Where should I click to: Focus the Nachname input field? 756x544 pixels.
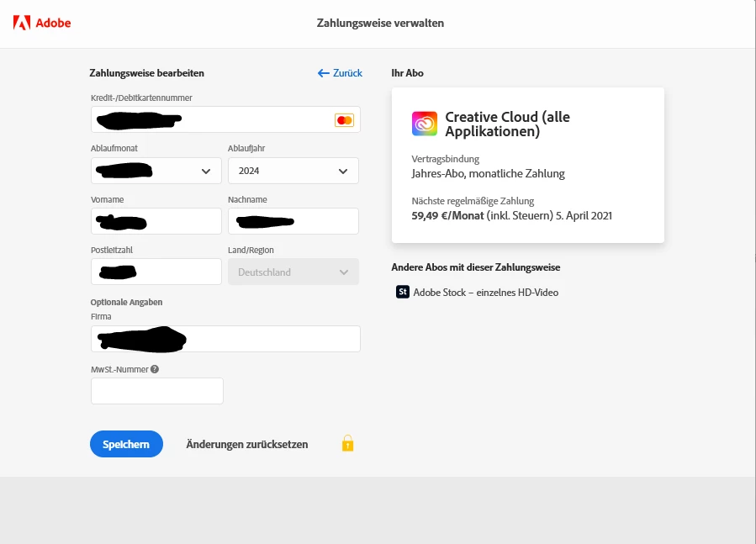(293, 221)
